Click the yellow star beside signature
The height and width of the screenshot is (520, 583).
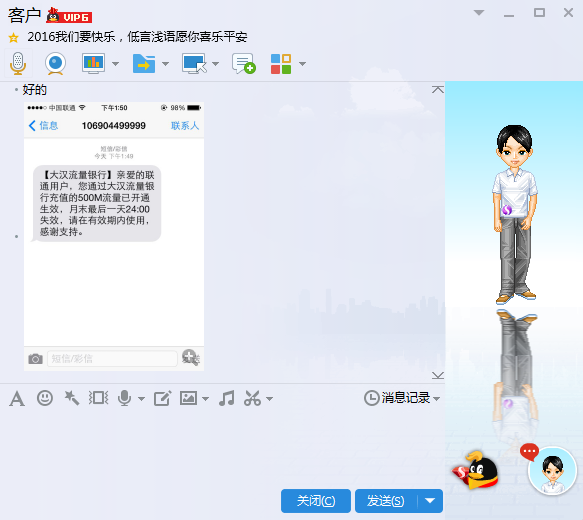click(13, 38)
